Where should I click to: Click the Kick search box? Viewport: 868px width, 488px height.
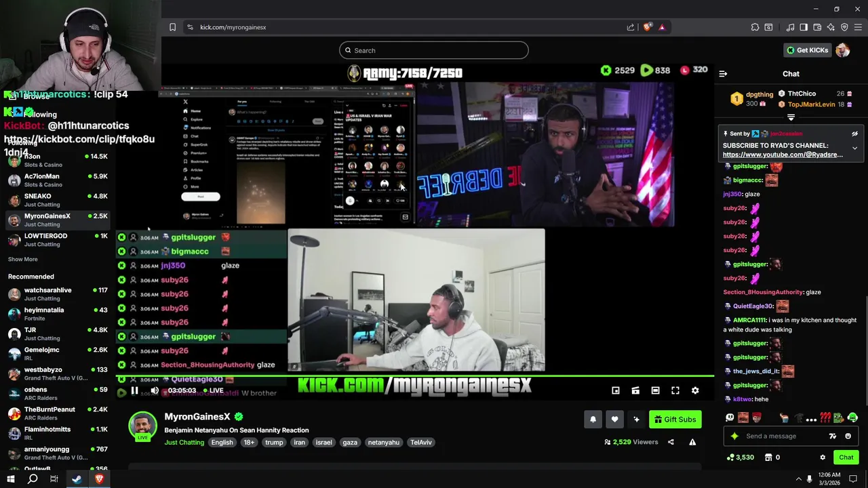(x=434, y=50)
